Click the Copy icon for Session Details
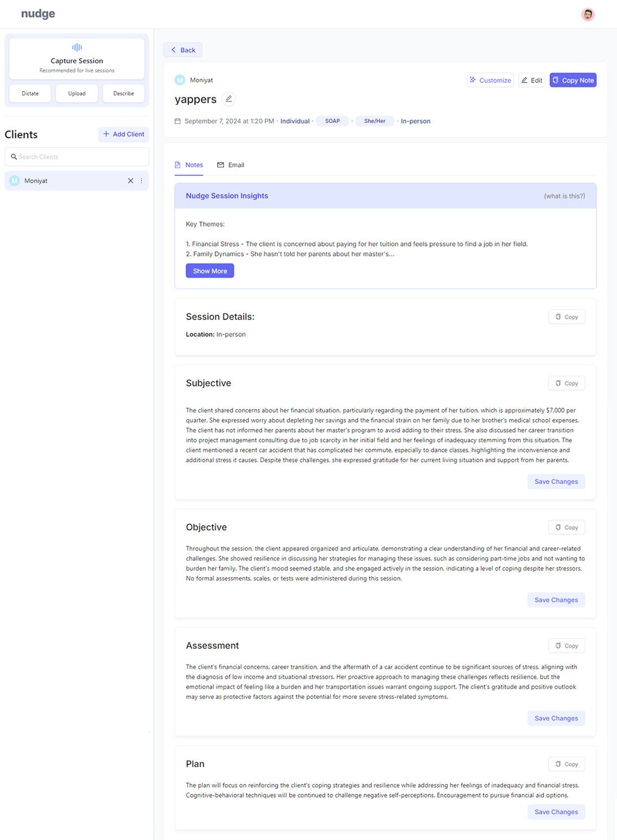617x840 pixels. 566,316
